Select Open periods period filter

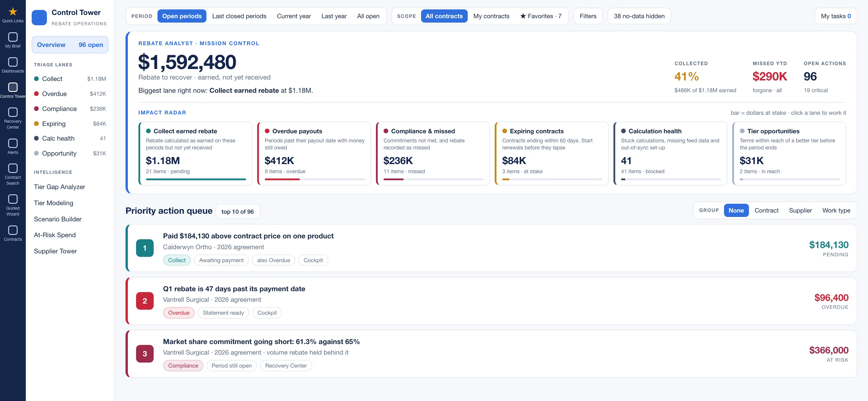[x=182, y=16]
